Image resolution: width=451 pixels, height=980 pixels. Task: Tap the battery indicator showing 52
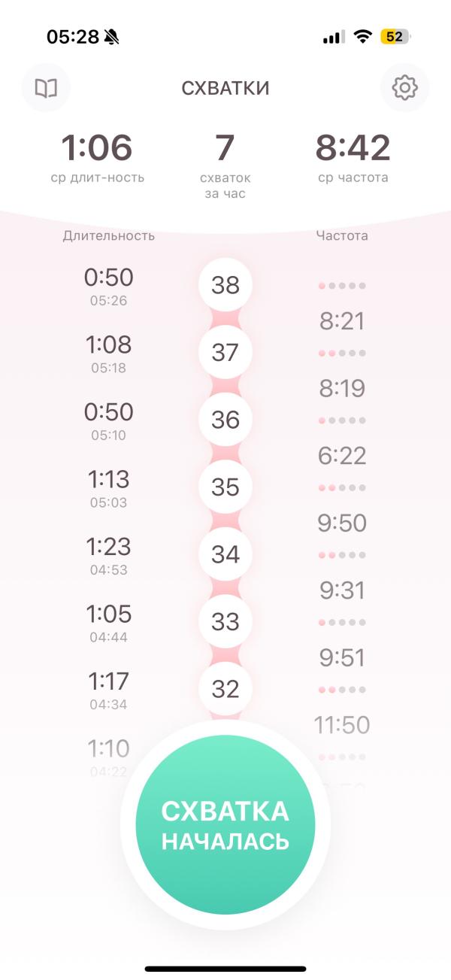(x=395, y=37)
